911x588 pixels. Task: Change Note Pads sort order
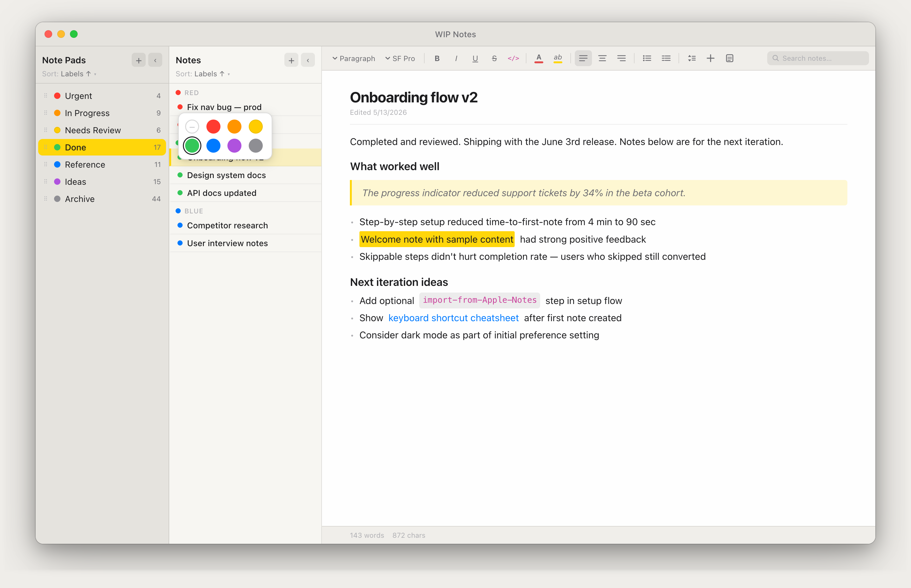pyautogui.click(x=69, y=74)
